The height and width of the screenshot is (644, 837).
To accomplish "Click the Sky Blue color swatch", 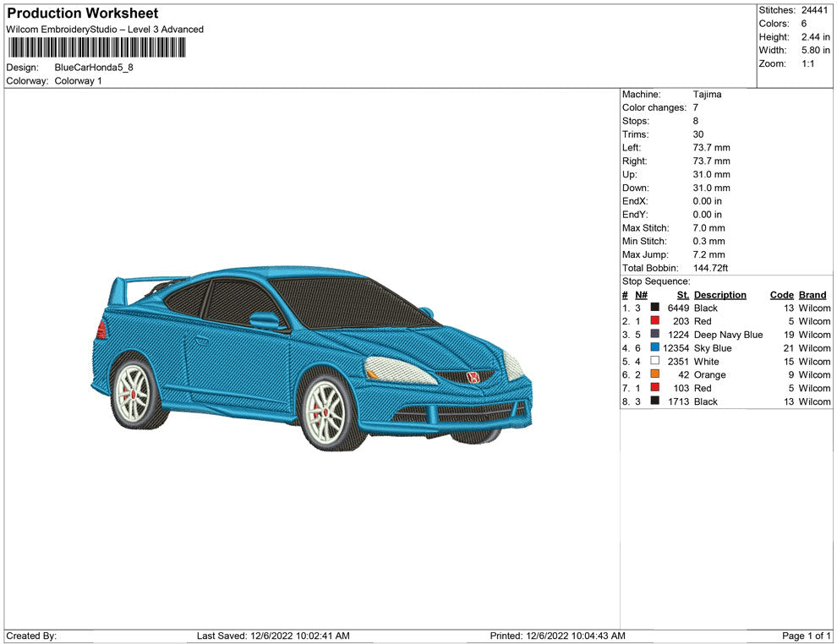I will 655,347.
